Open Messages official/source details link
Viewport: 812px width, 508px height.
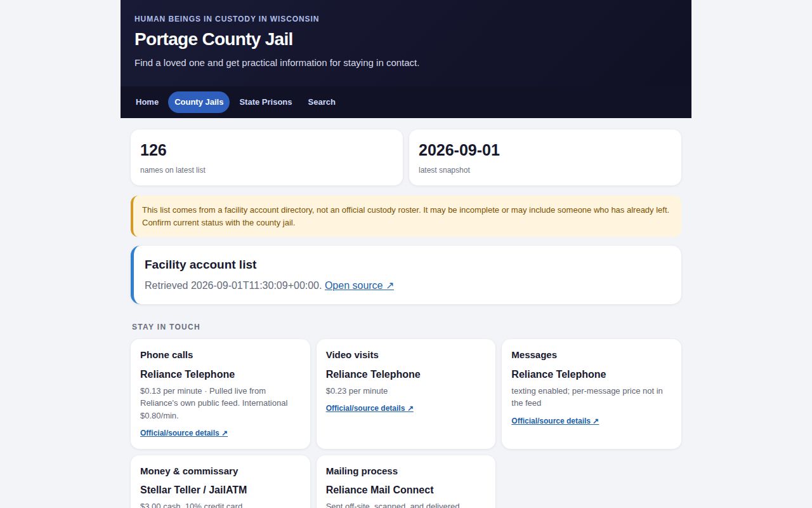point(555,421)
